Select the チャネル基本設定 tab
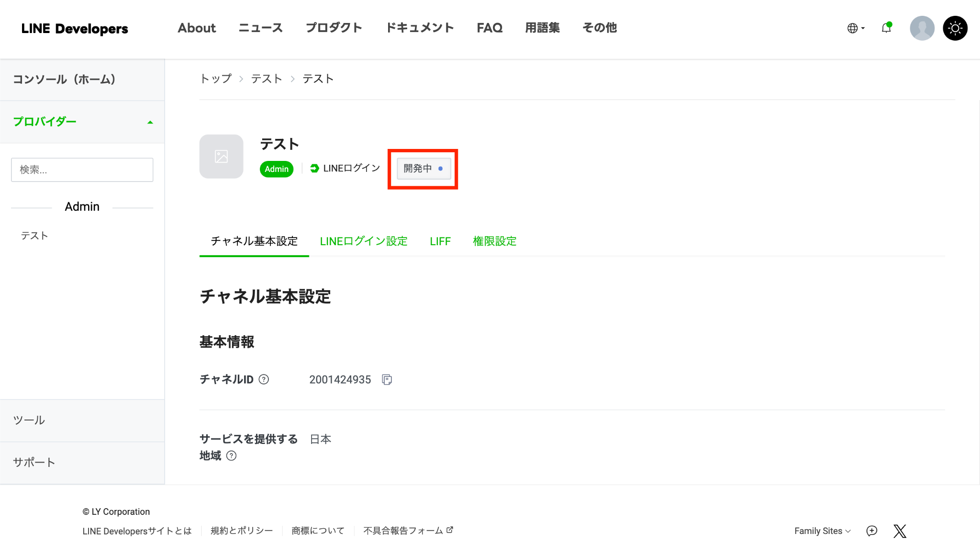Image resolution: width=980 pixels, height=556 pixels. 254,241
